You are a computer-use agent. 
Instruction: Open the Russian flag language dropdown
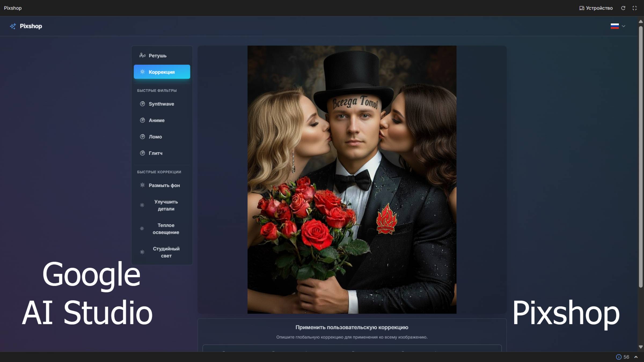[618, 26]
